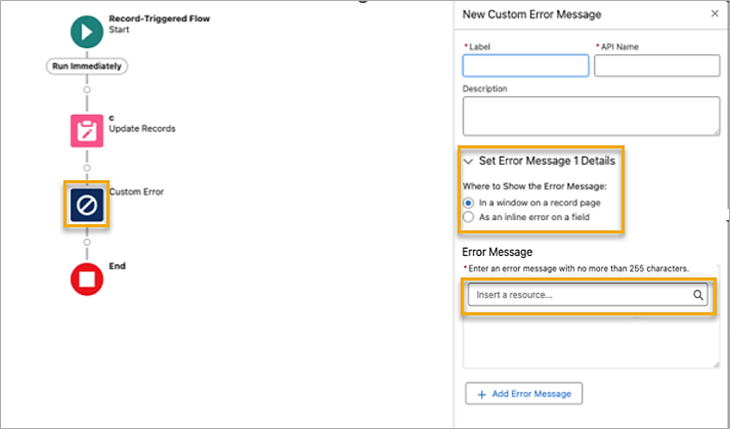Click into the API Name field

(x=656, y=66)
